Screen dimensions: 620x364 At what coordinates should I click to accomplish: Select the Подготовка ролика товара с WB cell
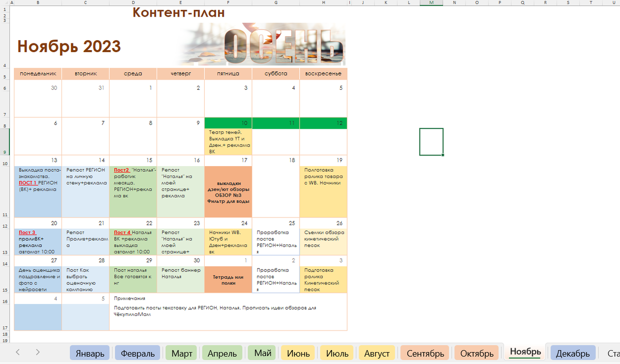click(323, 192)
